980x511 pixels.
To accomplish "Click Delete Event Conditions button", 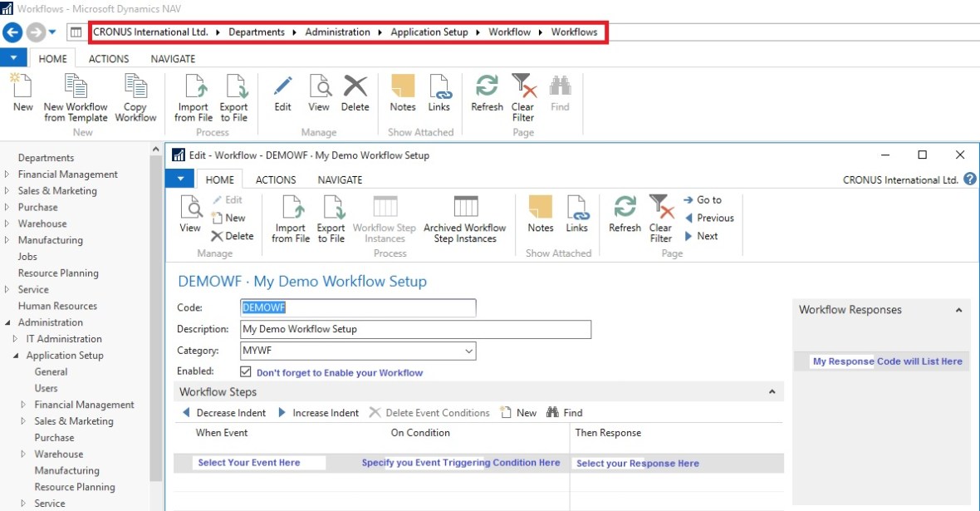I will 429,413.
